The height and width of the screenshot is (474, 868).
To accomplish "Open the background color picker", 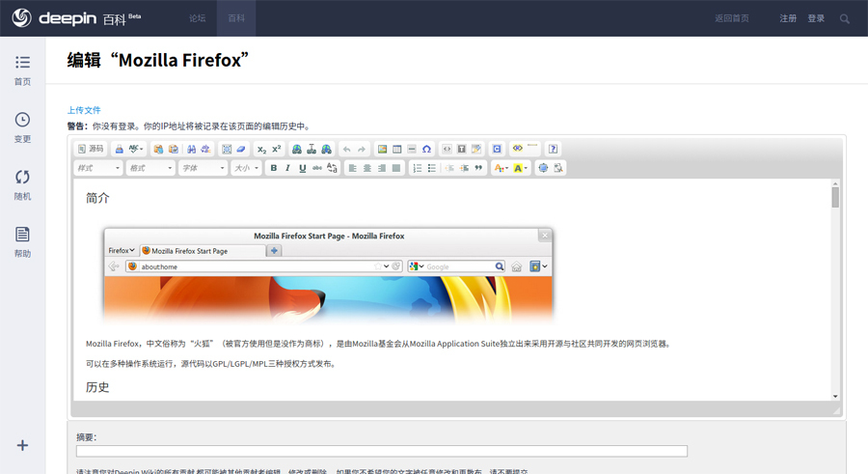I will [521, 168].
